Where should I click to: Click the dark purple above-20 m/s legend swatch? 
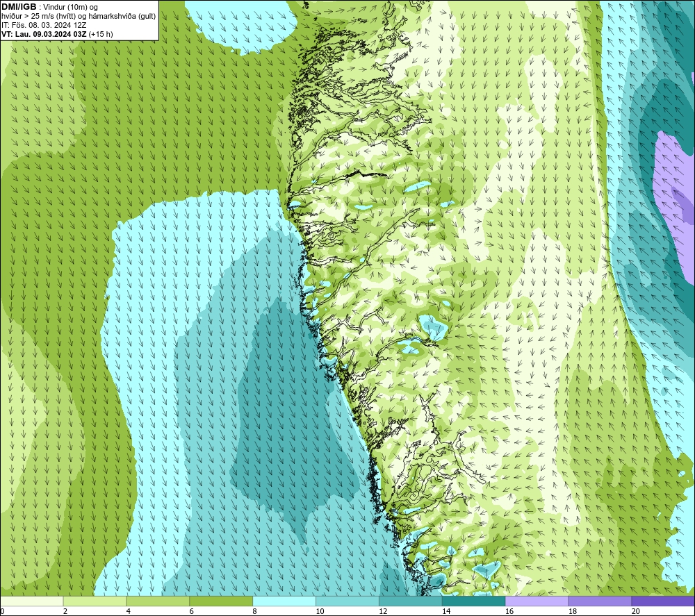coord(663,601)
